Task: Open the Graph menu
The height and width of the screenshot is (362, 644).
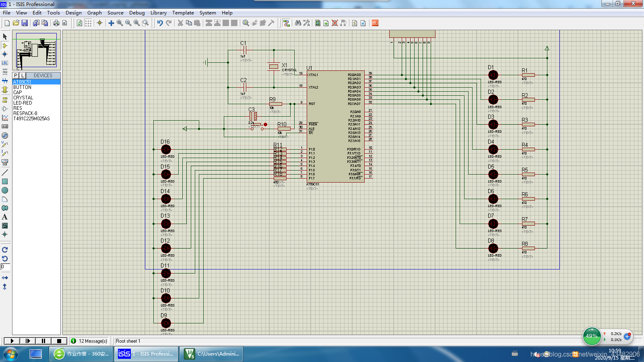Action: tap(95, 13)
